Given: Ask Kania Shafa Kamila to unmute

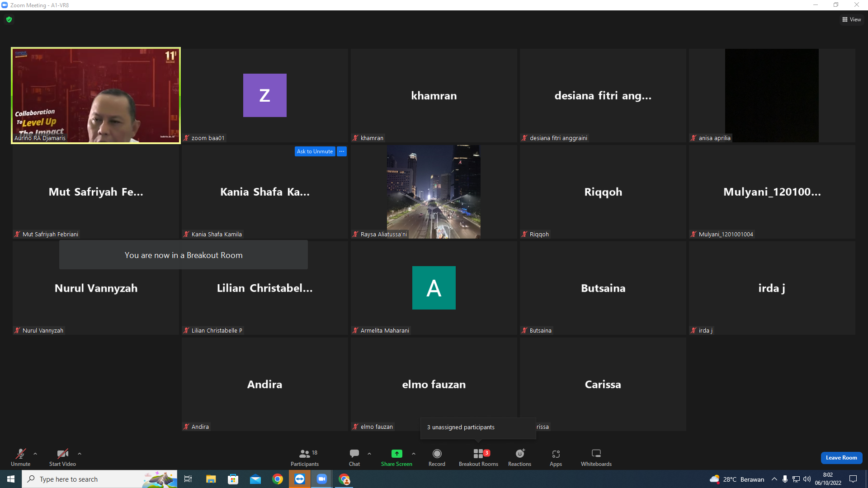Looking at the screenshot, I should 315,151.
